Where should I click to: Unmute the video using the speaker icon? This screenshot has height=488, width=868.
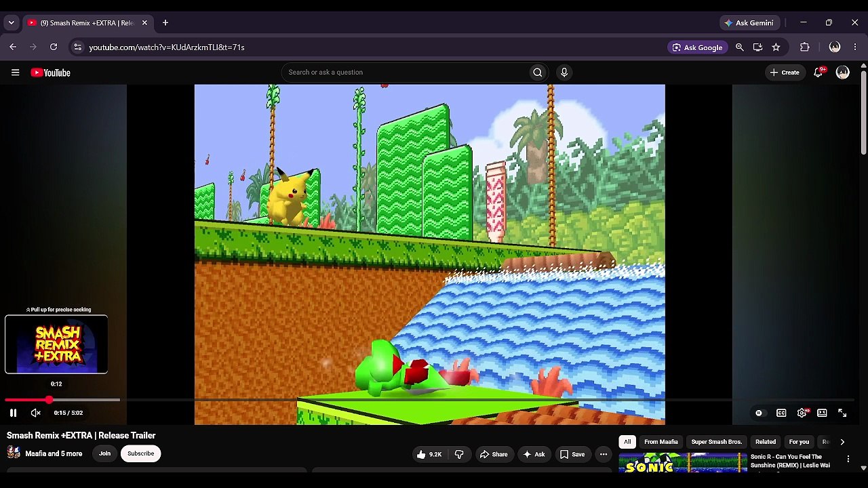[x=36, y=413]
